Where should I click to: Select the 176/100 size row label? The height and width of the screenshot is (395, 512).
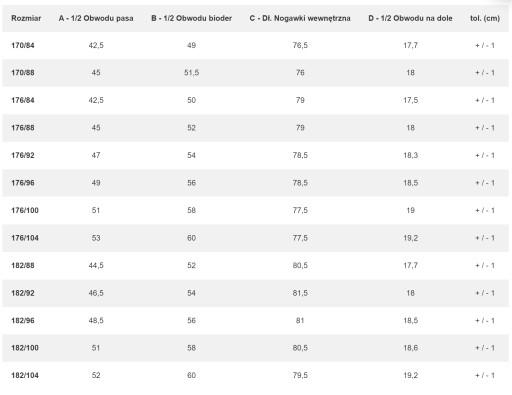tap(25, 210)
